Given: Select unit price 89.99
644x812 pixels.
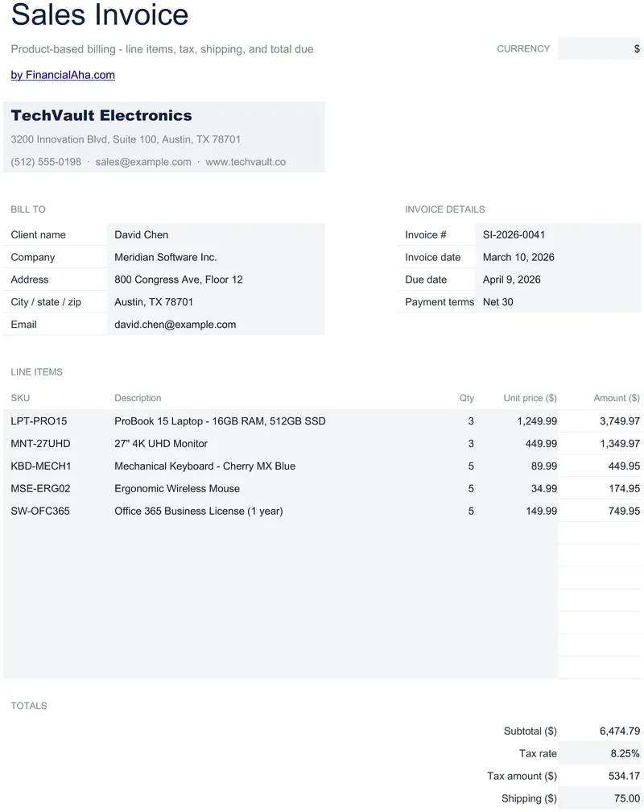Looking at the screenshot, I should point(544,466).
